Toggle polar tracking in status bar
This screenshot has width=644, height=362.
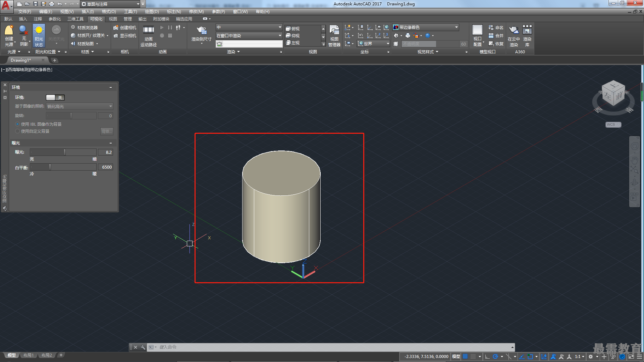495,357
